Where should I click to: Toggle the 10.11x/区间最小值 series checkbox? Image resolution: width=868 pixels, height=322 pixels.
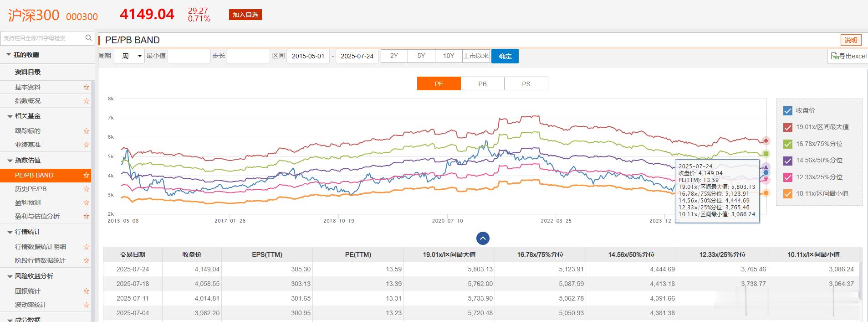(787, 194)
